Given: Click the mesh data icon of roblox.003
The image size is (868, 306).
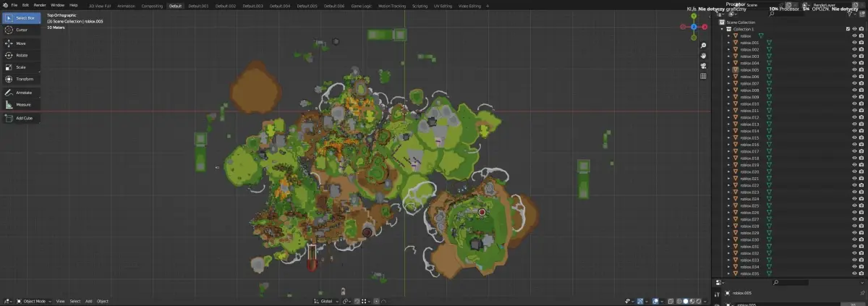Looking at the screenshot, I should coord(770,56).
